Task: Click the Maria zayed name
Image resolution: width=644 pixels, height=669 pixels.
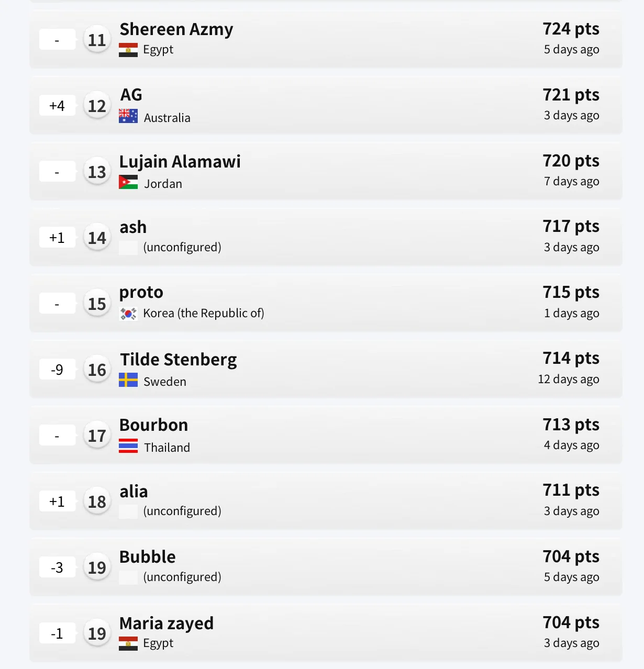Action: (166, 623)
